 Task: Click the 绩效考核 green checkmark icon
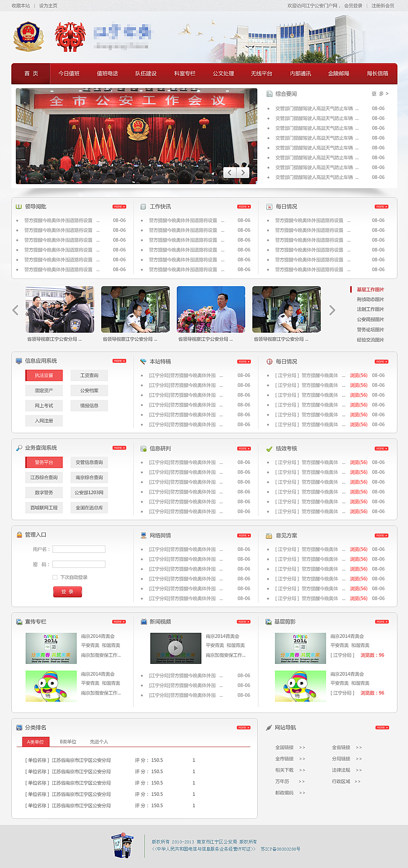click(269, 449)
